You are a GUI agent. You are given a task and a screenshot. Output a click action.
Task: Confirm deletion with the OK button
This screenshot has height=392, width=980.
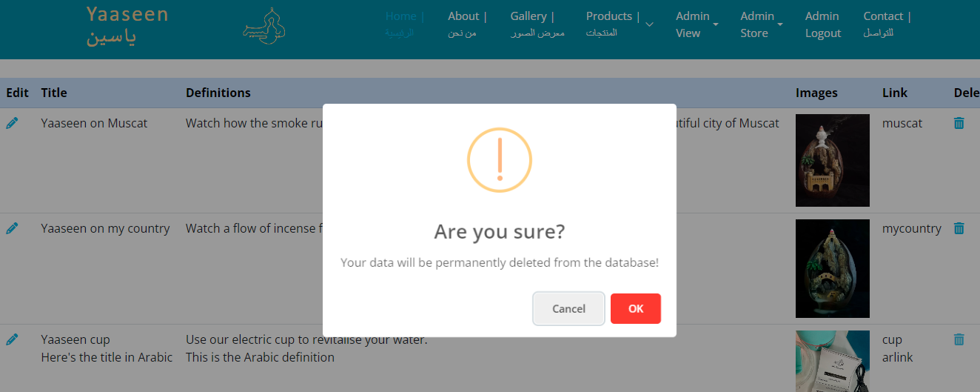point(635,309)
